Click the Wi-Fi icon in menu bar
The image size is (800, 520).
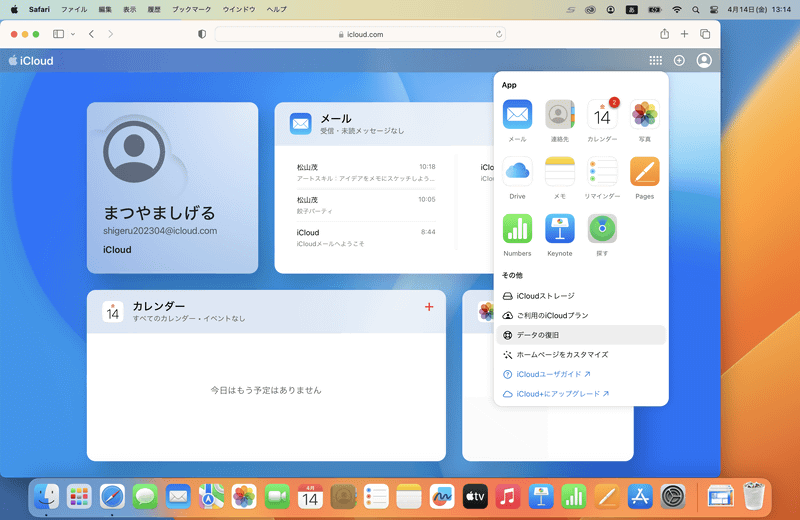tap(677, 9)
